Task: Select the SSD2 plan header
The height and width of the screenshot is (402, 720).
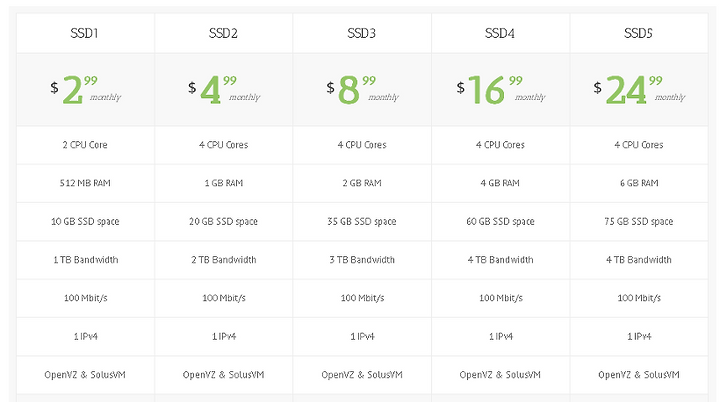Action: (223, 33)
